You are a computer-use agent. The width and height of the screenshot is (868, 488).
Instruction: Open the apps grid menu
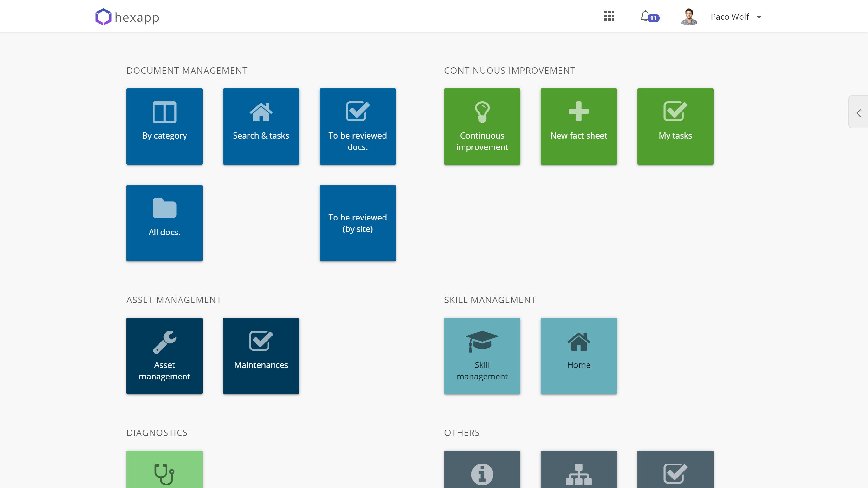point(609,16)
